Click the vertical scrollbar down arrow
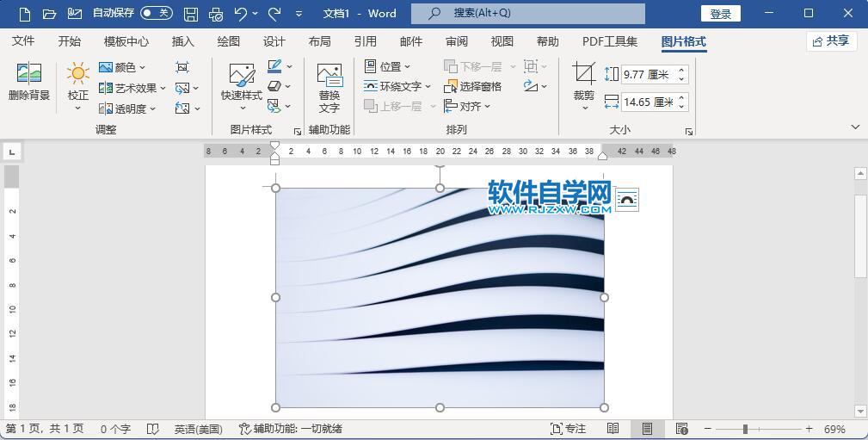Image resolution: width=868 pixels, height=440 pixels. click(860, 412)
